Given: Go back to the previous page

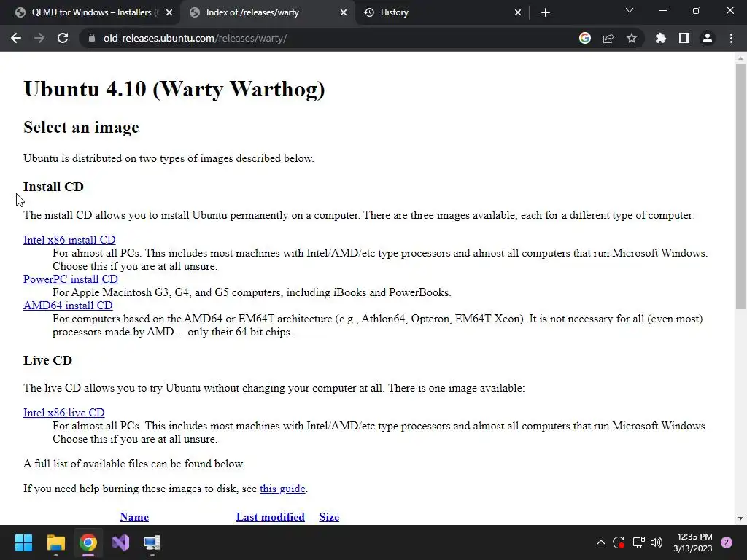Looking at the screenshot, I should tap(16, 38).
